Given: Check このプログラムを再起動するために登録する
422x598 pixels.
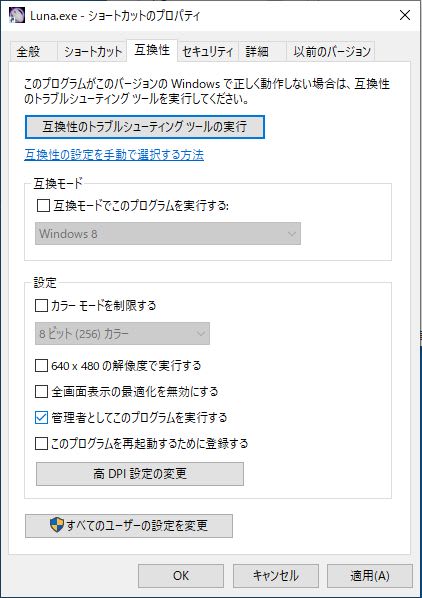Looking at the screenshot, I should [41, 444].
